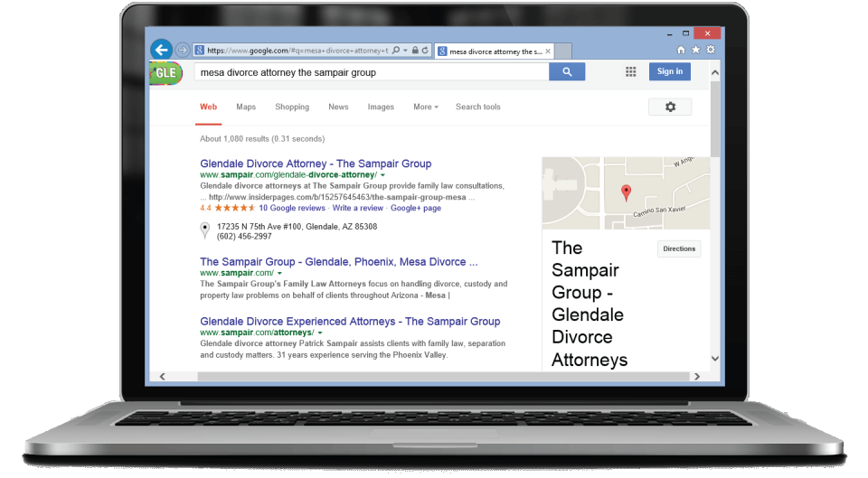Expand the More search category dropdown
This screenshot has height=478, width=868.
426,107
